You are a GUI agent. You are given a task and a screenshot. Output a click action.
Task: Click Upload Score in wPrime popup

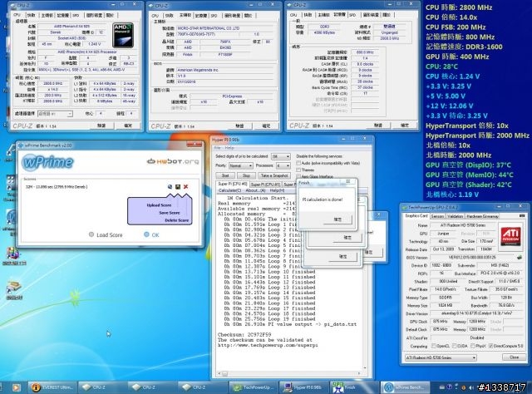click(159, 205)
